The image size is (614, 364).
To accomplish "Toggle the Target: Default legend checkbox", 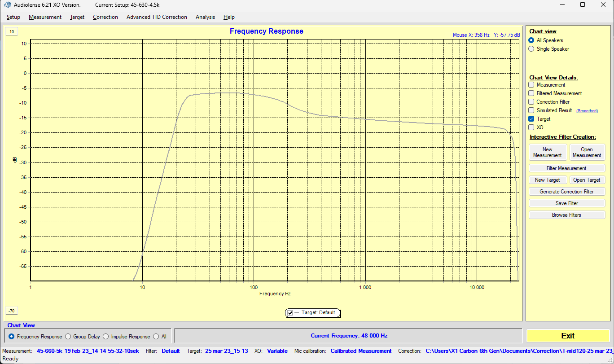I will point(290,313).
